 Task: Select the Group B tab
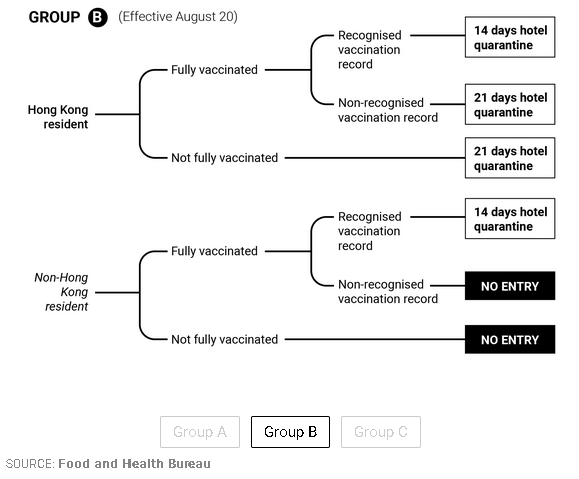(290, 432)
